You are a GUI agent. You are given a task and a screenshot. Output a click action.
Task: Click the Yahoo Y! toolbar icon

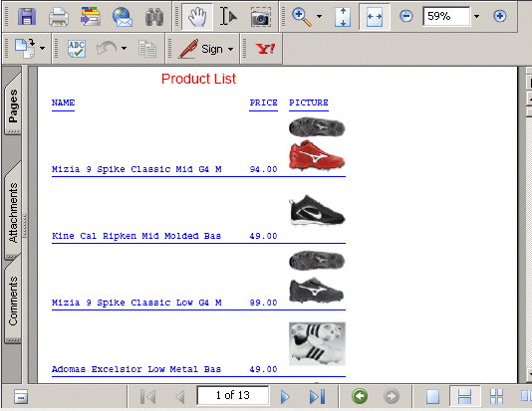pyautogui.click(x=265, y=49)
